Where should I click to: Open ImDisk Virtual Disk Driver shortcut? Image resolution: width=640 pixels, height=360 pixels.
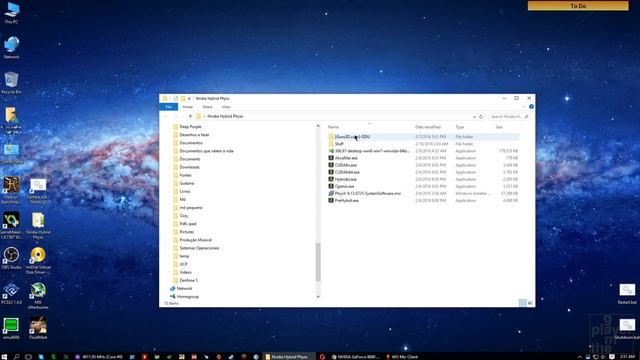point(38,260)
